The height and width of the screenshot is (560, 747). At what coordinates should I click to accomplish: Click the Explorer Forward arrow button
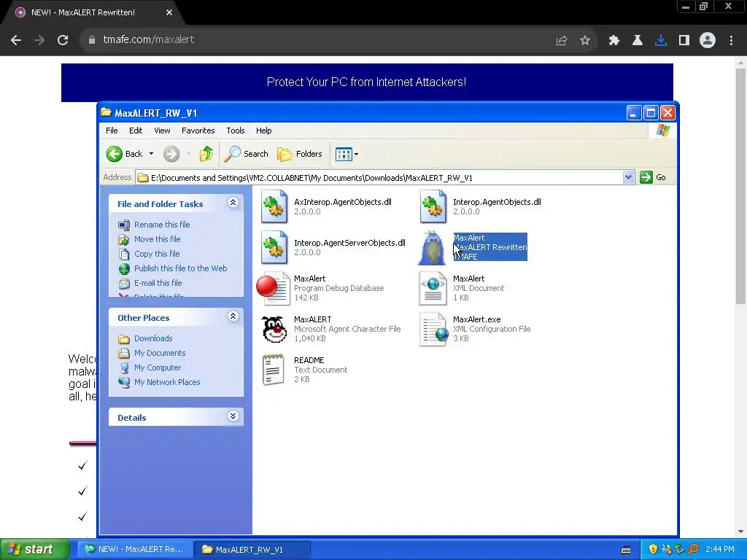[x=171, y=154]
